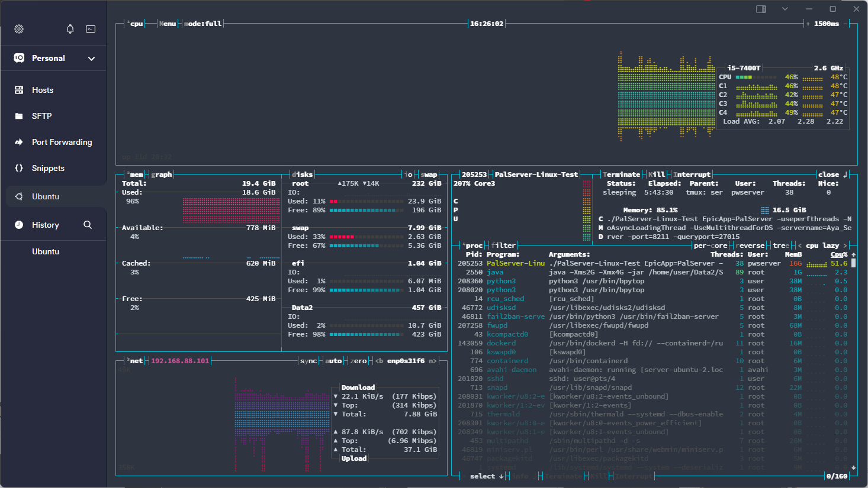Screen dimensions: 868x488
Task: Toggle process tree view
Action: [x=781, y=245]
